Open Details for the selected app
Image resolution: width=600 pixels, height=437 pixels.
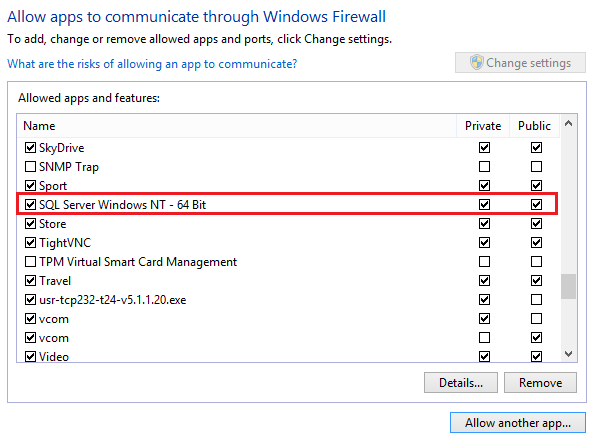pyautogui.click(x=461, y=383)
